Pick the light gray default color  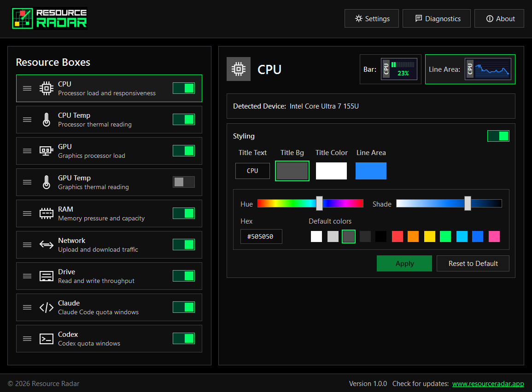click(x=333, y=236)
